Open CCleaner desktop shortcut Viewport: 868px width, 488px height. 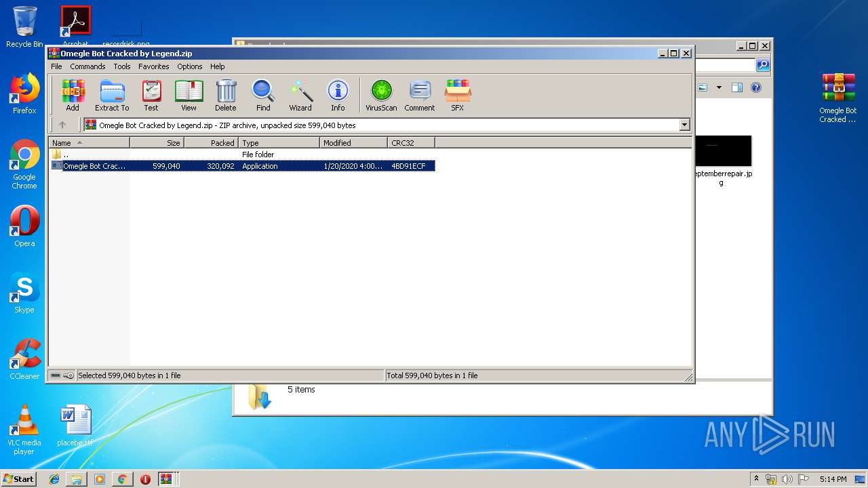[24, 359]
